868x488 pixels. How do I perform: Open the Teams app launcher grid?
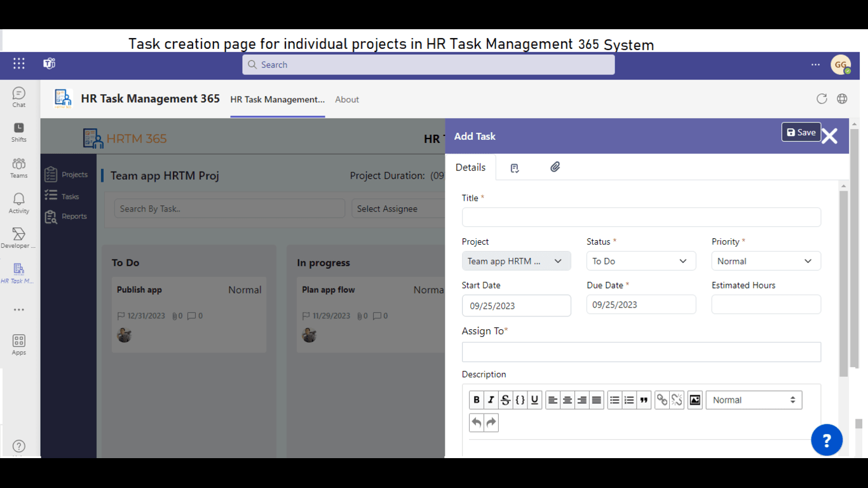19,64
